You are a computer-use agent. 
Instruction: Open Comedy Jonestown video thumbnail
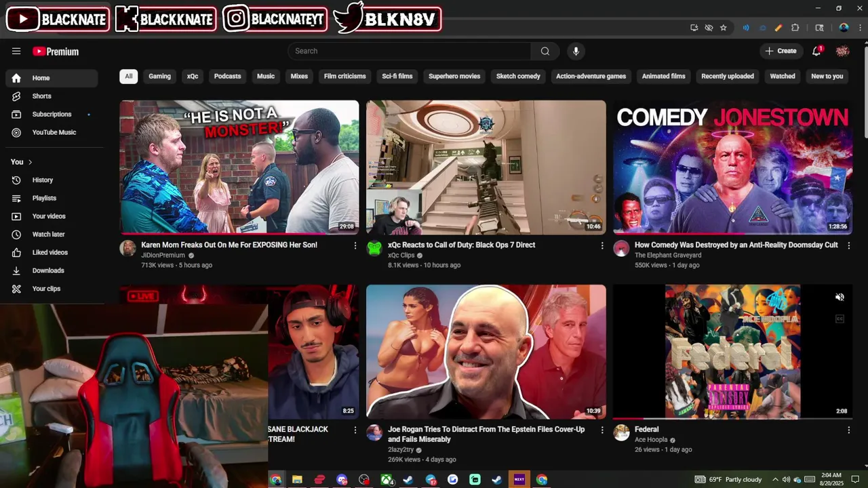733,167
